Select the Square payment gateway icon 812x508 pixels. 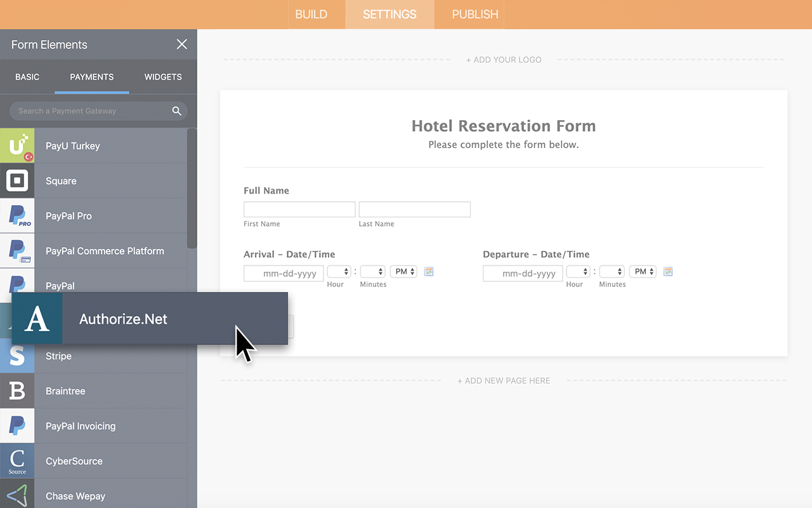17,180
